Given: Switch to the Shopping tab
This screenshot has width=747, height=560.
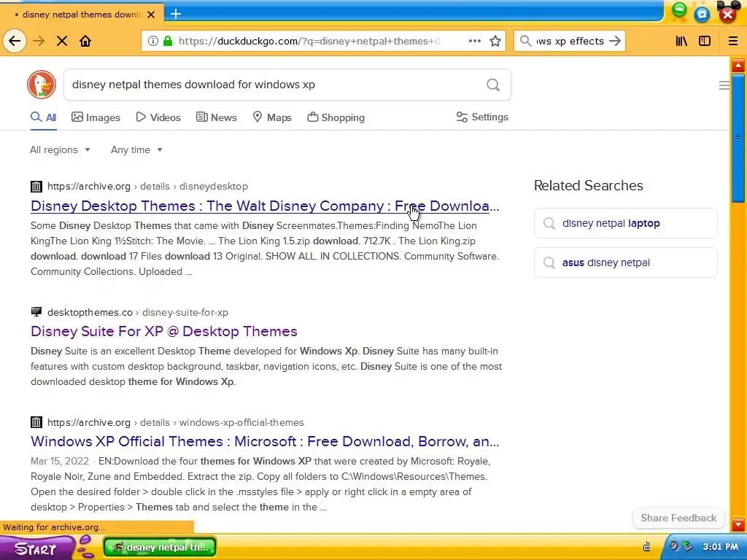Looking at the screenshot, I should pyautogui.click(x=336, y=117).
